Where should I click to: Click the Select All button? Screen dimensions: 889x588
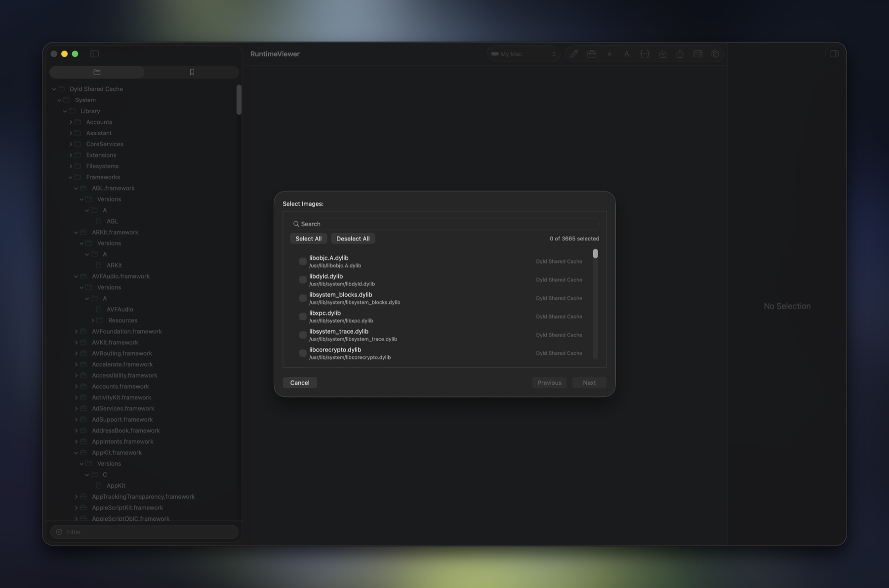(x=308, y=238)
